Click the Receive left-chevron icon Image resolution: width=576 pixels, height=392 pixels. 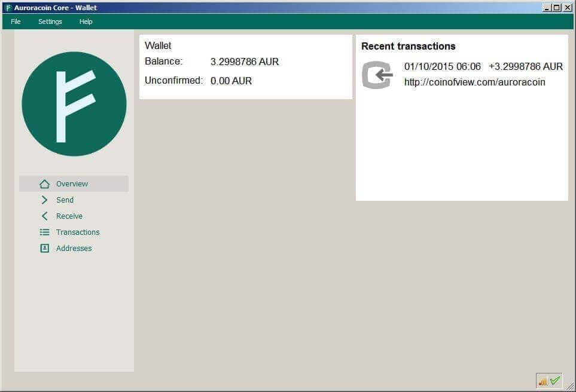44,216
